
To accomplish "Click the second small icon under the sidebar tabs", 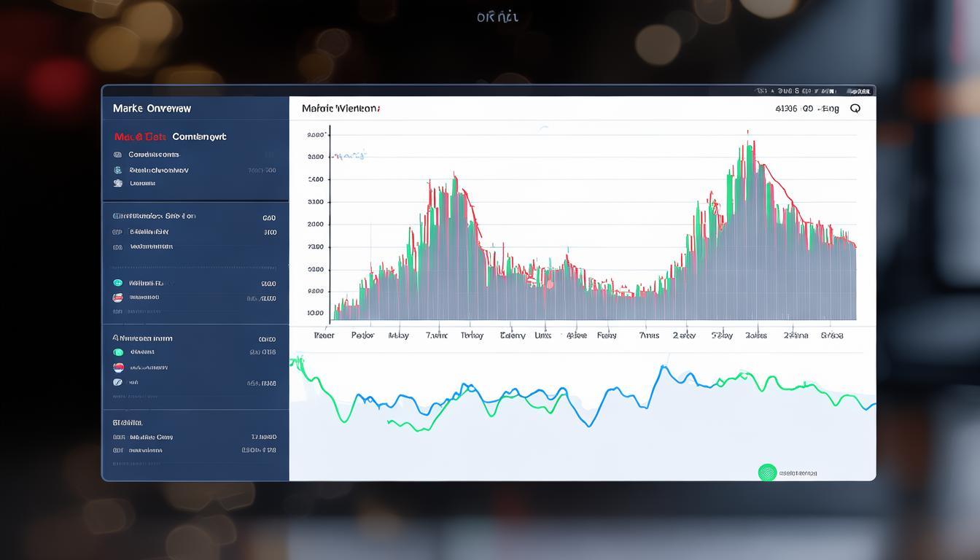I will coord(117,170).
